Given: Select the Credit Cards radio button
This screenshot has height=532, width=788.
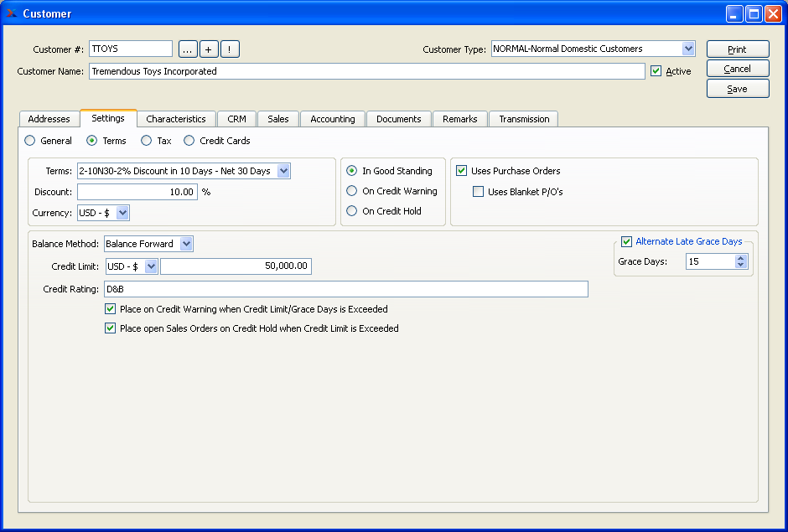Looking at the screenshot, I should click(x=189, y=141).
